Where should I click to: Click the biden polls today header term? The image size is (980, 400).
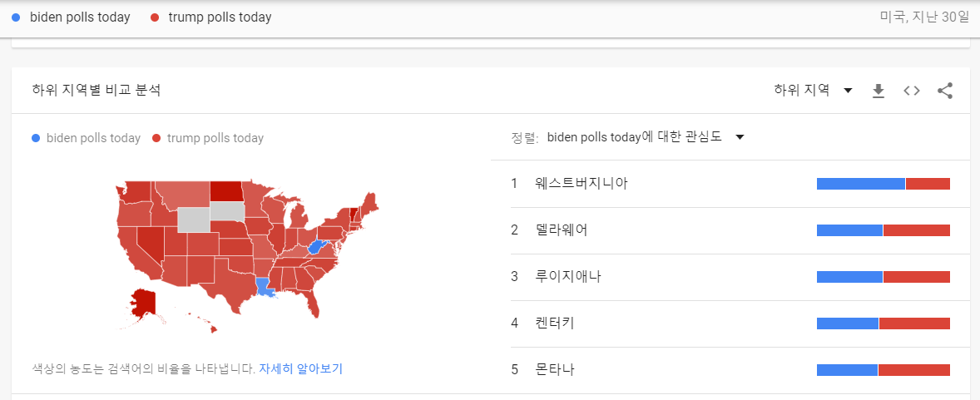pos(80,17)
